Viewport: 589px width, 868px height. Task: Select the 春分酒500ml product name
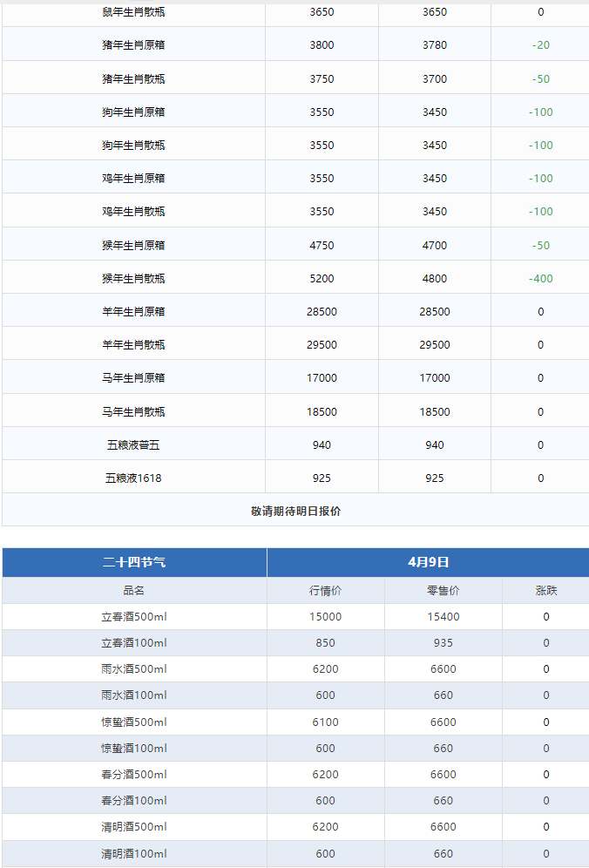coord(134,774)
